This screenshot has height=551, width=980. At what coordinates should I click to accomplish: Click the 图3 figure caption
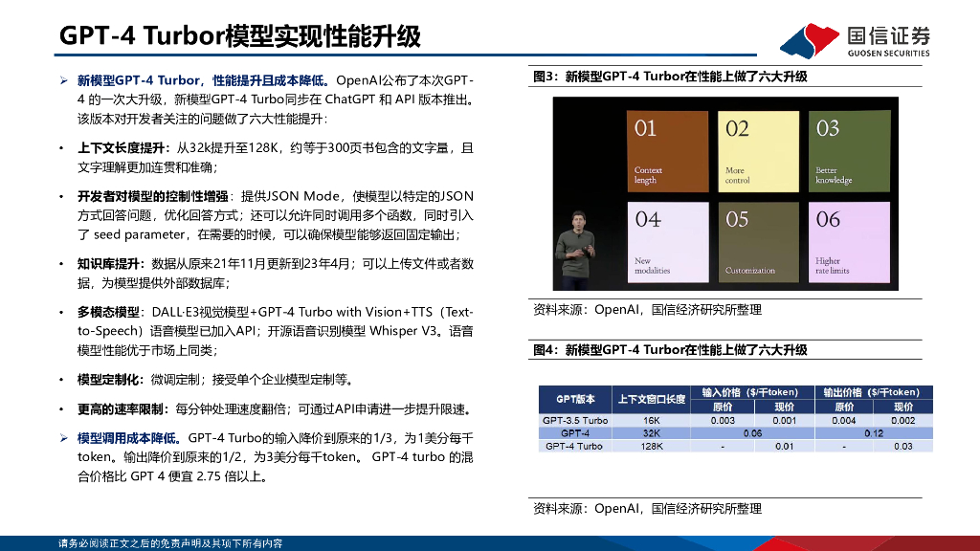point(670,77)
